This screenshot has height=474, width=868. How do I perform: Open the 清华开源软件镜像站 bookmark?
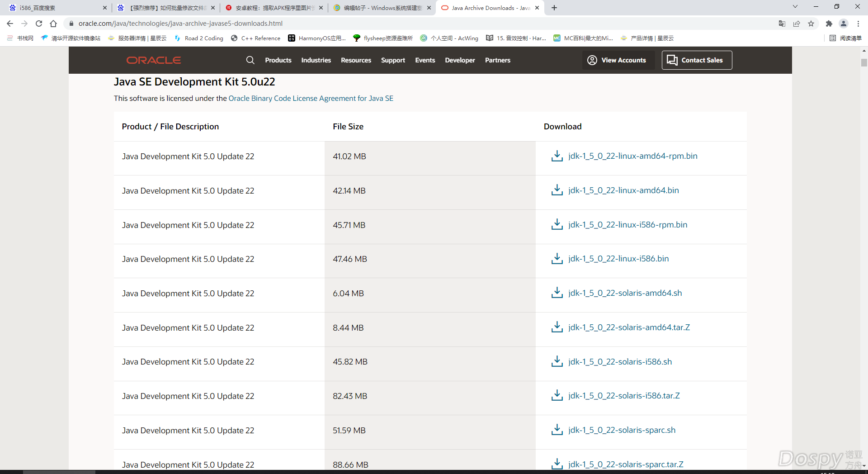point(71,38)
